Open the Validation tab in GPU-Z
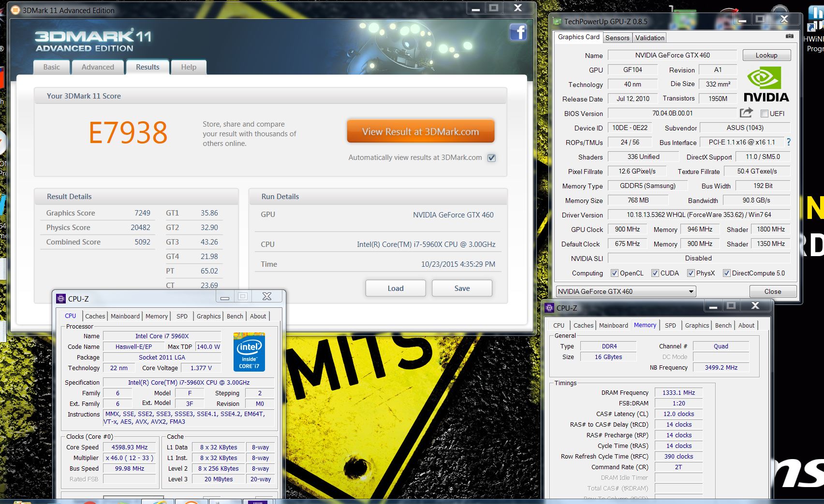This screenshot has height=504, width=824. [649, 38]
